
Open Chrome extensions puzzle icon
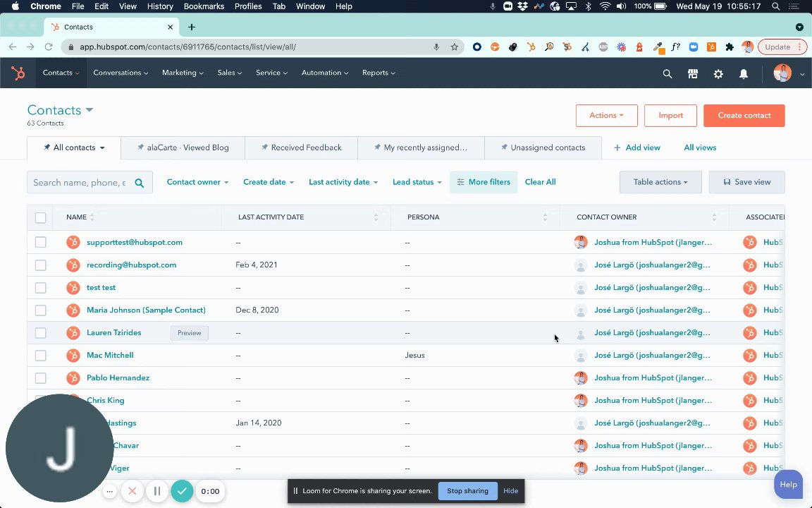click(x=729, y=47)
